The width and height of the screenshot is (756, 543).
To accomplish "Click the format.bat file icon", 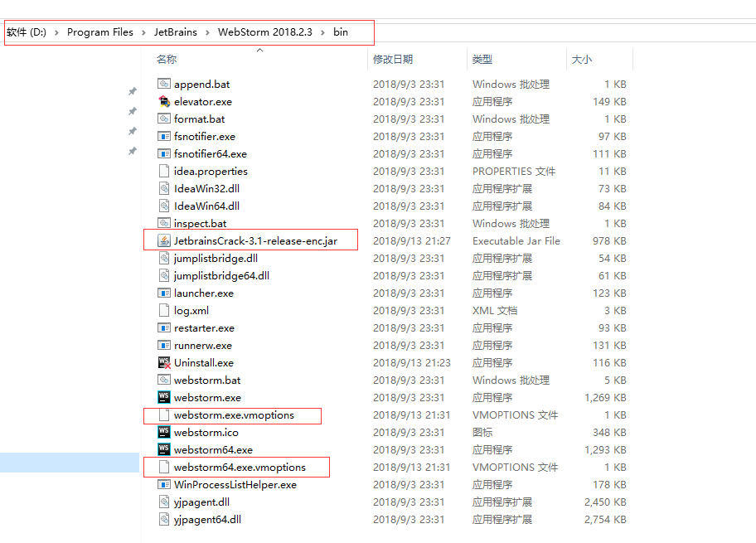I will pos(164,119).
